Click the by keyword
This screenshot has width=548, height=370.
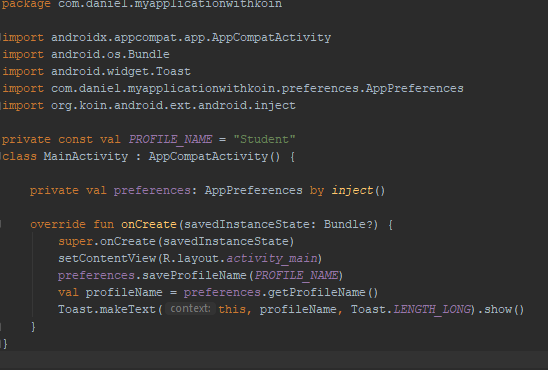(x=317, y=191)
